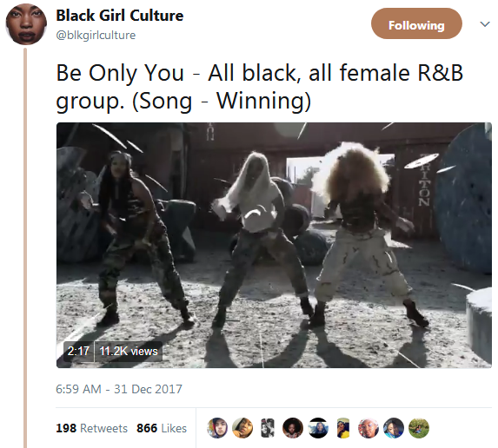This screenshot has height=448, width=498.
Task: Click the 2:17 video duration badge
Action: coord(79,352)
